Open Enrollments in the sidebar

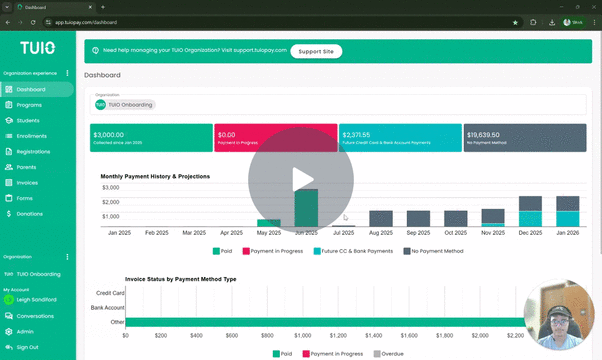tap(31, 136)
